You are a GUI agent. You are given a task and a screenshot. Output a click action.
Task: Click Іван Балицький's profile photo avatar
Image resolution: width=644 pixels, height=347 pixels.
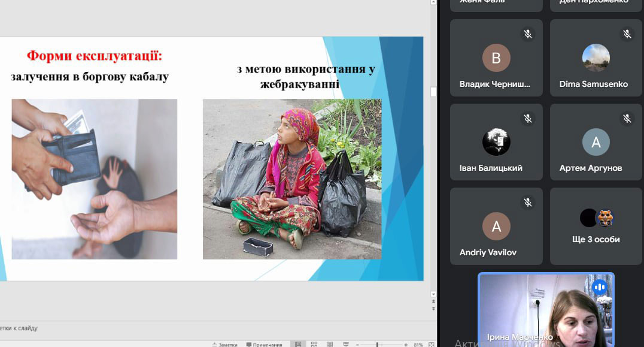pos(496,142)
